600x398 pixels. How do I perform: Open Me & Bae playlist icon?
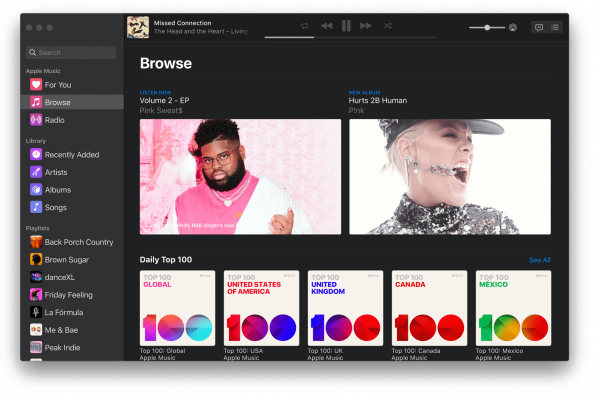(36, 330)
